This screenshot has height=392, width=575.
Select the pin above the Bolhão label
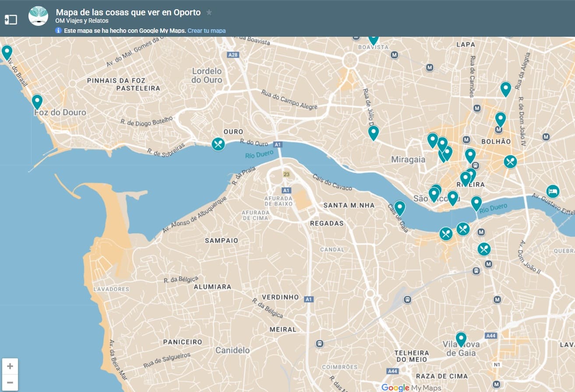[500, 119]
